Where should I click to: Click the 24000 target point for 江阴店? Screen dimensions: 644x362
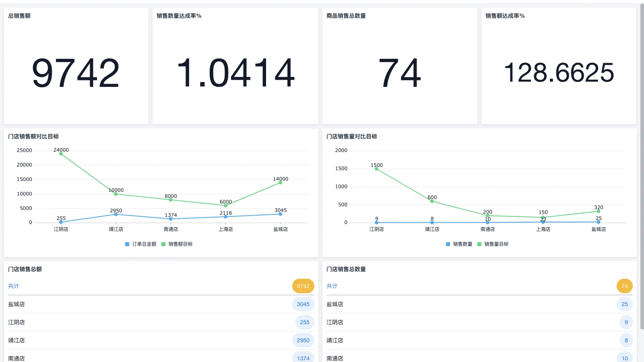point(61,154)
